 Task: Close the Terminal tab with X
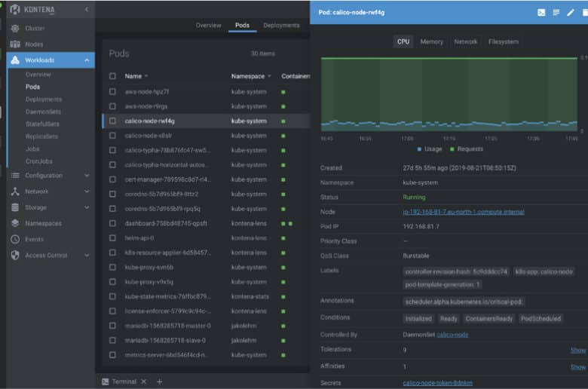(x=144, y=381)
